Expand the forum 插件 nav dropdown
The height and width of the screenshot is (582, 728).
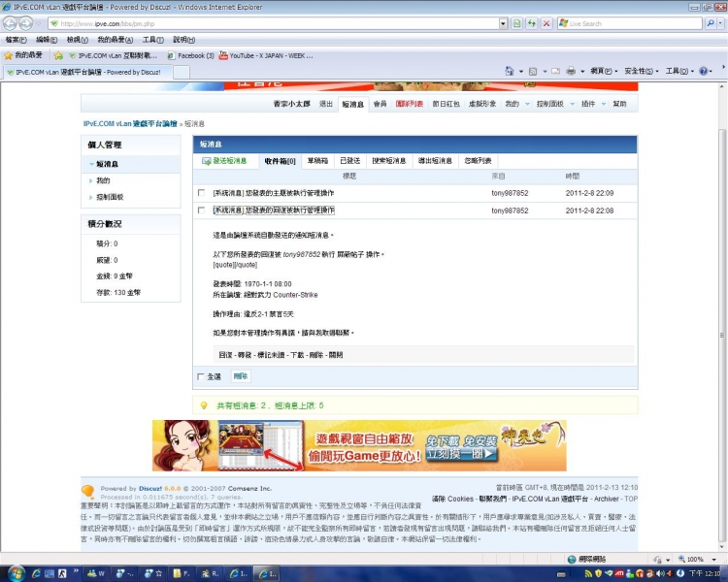click(x=604, y=104)
